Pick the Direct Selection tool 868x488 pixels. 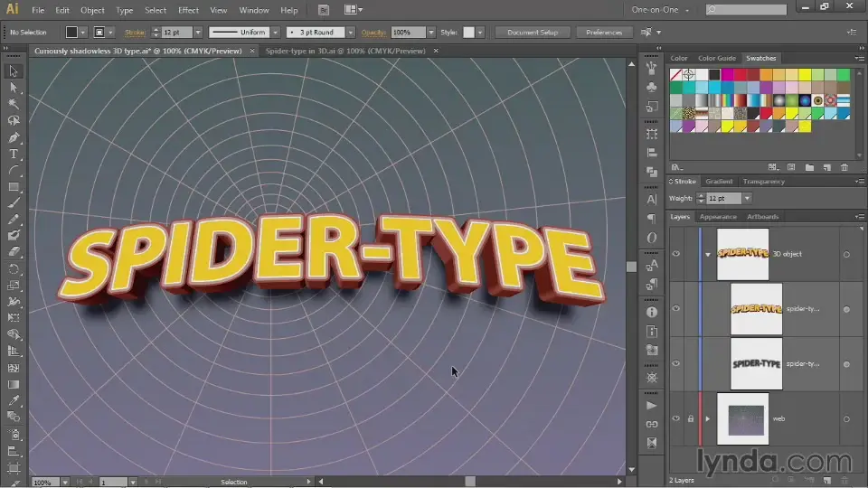click(x=14, y=88)
